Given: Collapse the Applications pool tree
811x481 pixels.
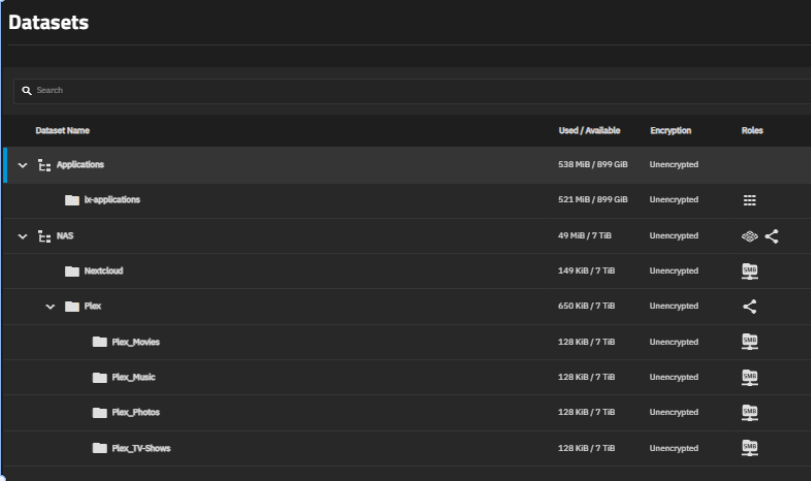Looking at the screenshot, I should 23,165.
